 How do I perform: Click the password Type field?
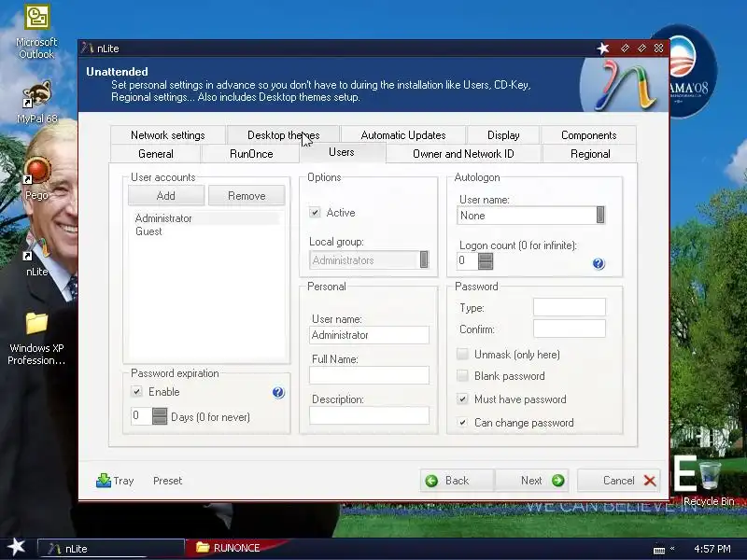[570, 307]
